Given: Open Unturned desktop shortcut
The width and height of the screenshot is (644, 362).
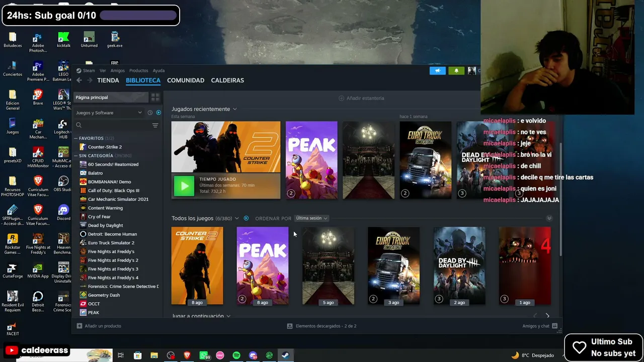Looking at the screenshot, I should (x=89, y=40).
